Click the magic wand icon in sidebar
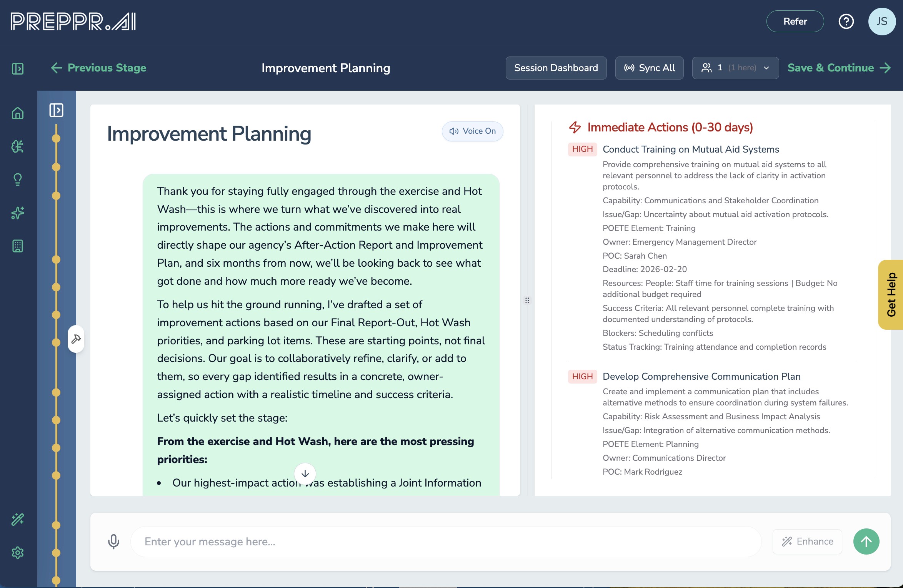This screenshot has height=588, width=903. (18, 519)
